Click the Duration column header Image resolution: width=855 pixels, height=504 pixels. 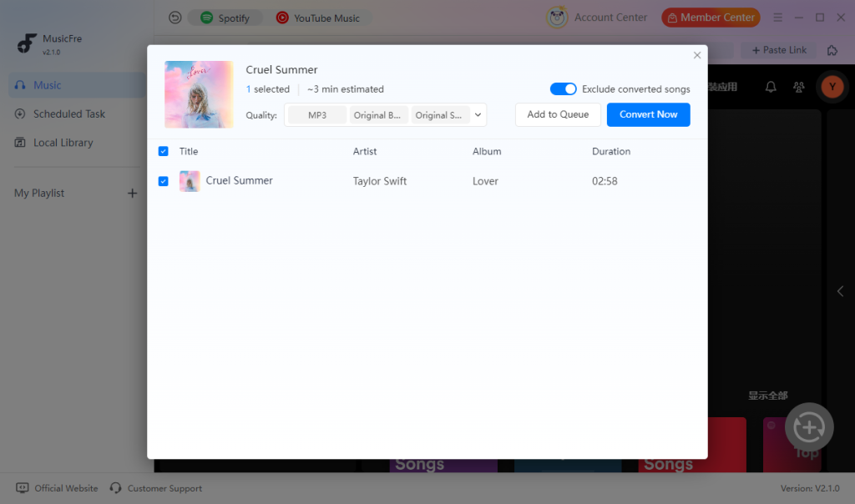tap(610, 152)
